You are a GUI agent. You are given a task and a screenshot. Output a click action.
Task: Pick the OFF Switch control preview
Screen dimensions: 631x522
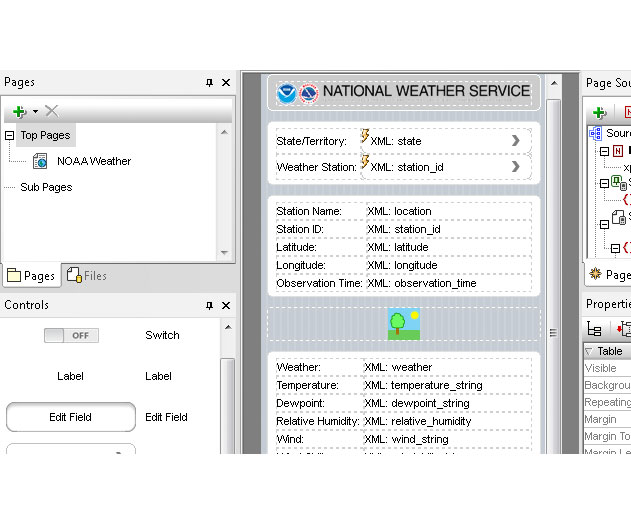point(71,335)
